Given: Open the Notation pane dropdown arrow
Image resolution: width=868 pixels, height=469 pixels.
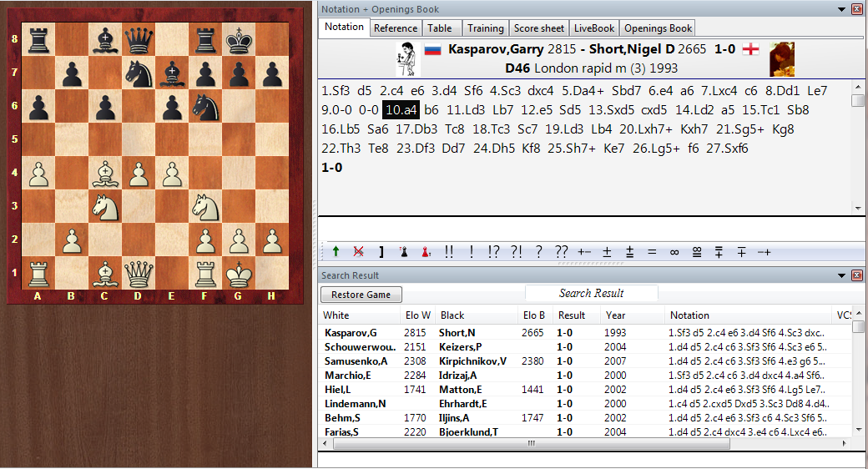Looking at the screenshot, I should point(841,9).
